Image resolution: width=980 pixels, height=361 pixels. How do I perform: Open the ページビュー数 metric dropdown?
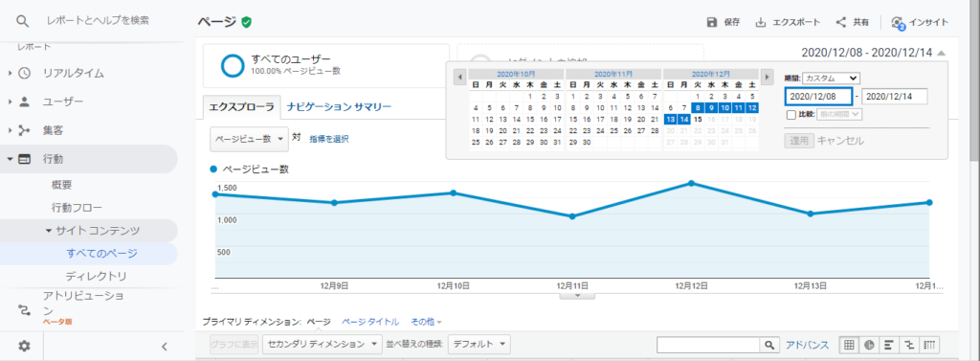click(249, 138)
